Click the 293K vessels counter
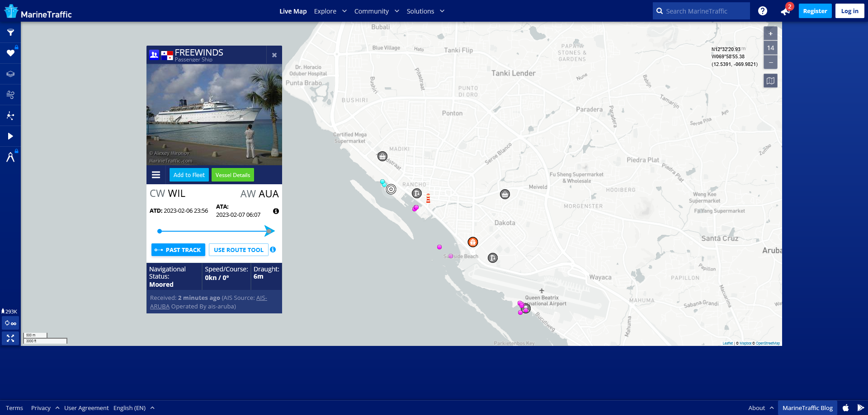Viewport: 868px width, 415px height. 9,312
